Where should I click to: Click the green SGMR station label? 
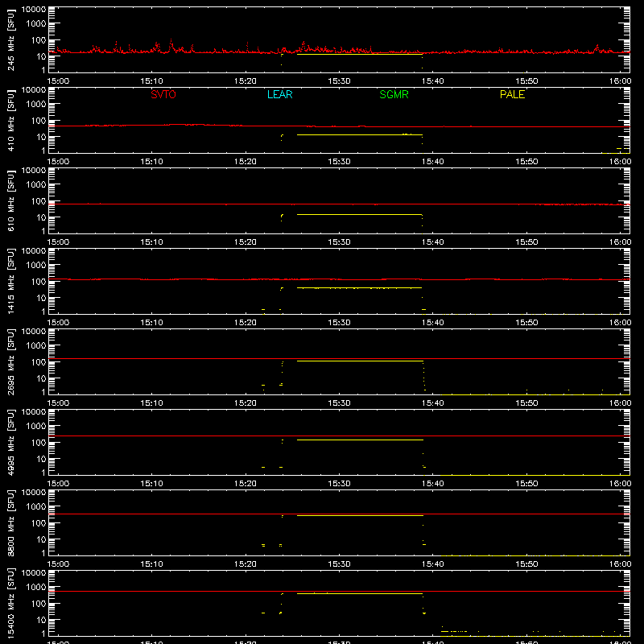pos(394,94)
